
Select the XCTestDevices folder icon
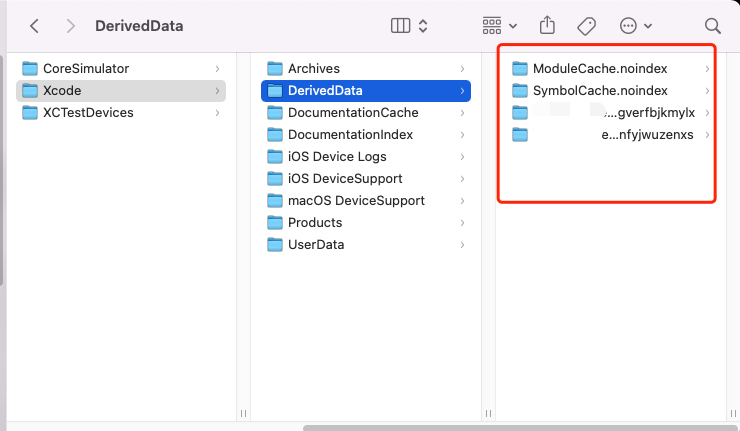30,112
